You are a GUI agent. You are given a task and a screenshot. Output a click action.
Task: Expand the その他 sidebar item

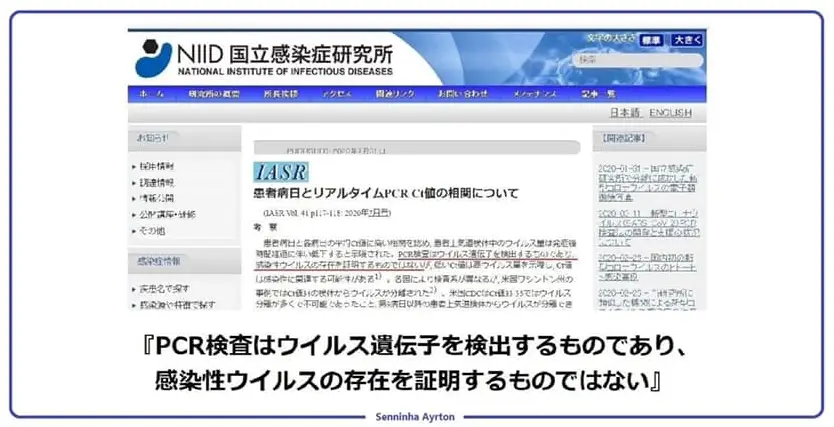coord(152,228)
